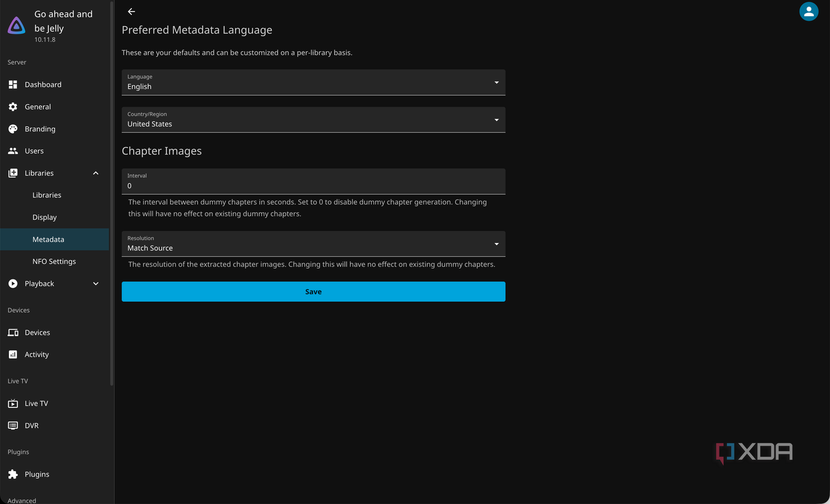
Task: Click the General gear icon
Action: click(x=13, y=107)
